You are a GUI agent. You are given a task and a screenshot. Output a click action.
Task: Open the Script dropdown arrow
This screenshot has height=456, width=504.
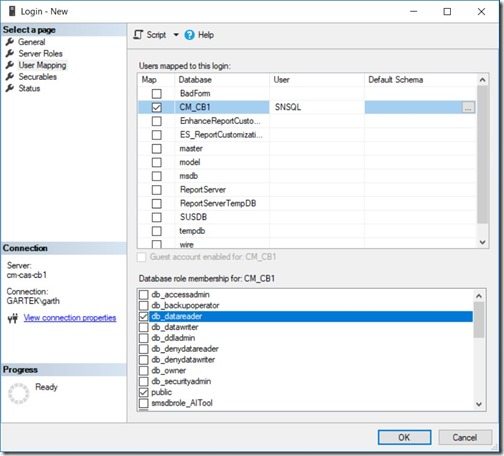(176, 35)
